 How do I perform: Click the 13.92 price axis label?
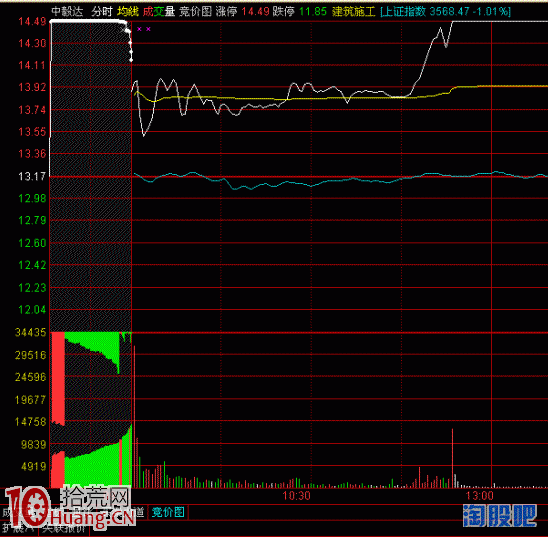click(32, 87)
